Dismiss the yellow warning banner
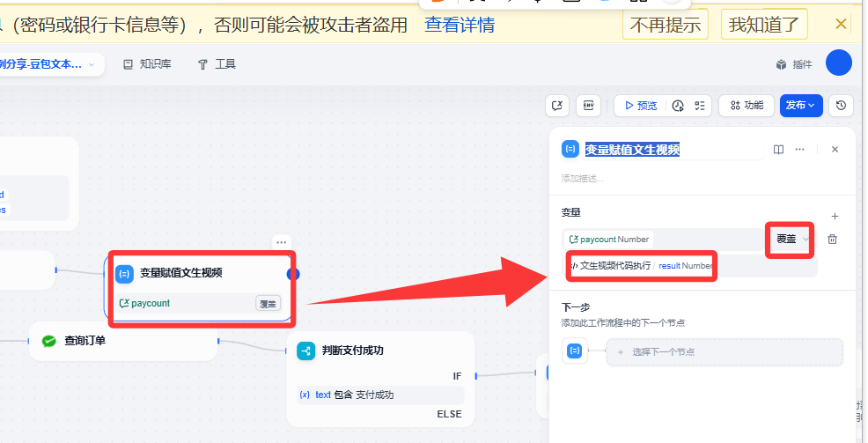The image size is (868, 443). (841, 24)
